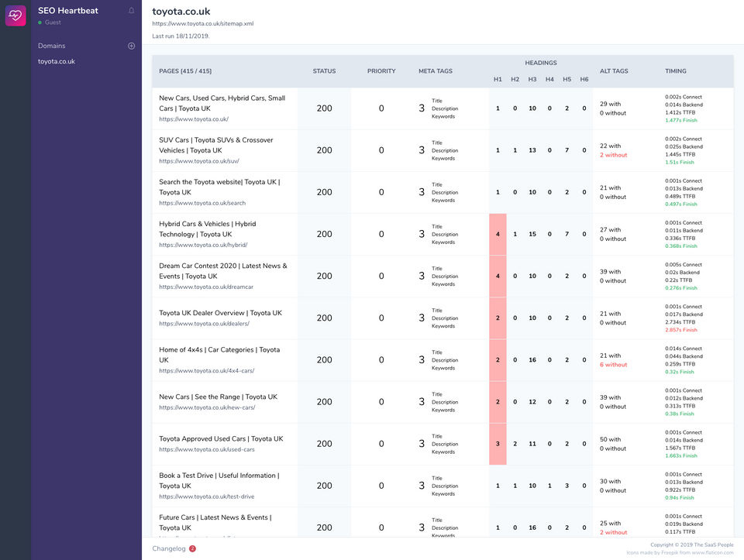This screenshot has height=560, width=744.
Task: Open the toyota.co.uk sitemap.xml link
Action: [202, 23]
